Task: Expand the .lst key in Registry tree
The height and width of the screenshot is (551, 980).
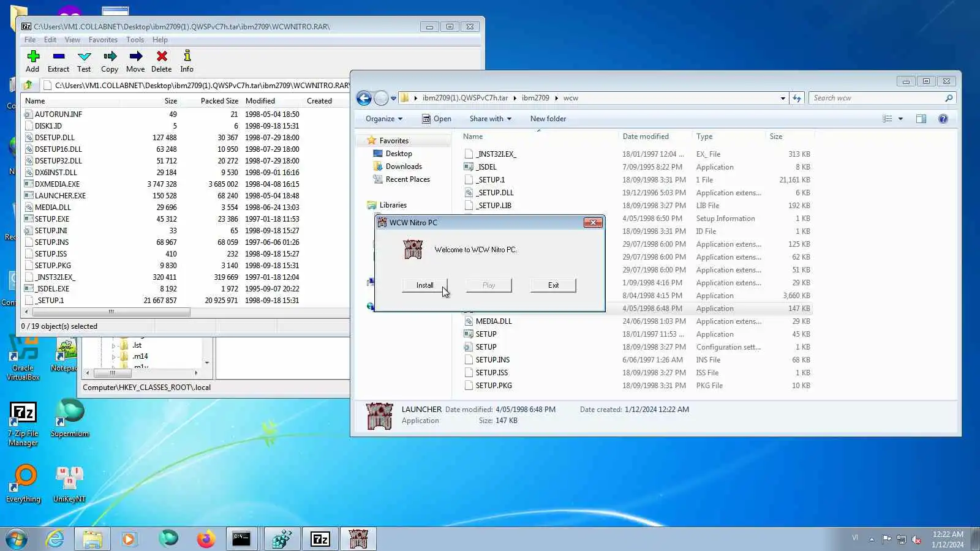Action: point(113,345)
